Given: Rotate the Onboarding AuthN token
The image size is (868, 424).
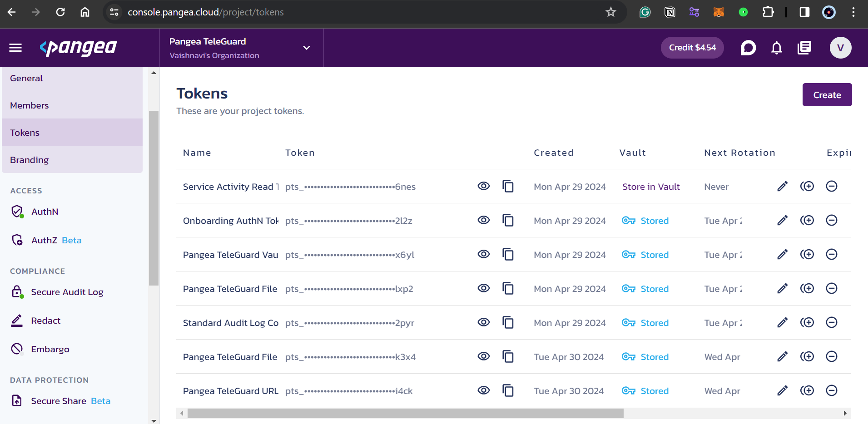Looking at the screenshot, I should pyautogui.click(x=807, y=220).
